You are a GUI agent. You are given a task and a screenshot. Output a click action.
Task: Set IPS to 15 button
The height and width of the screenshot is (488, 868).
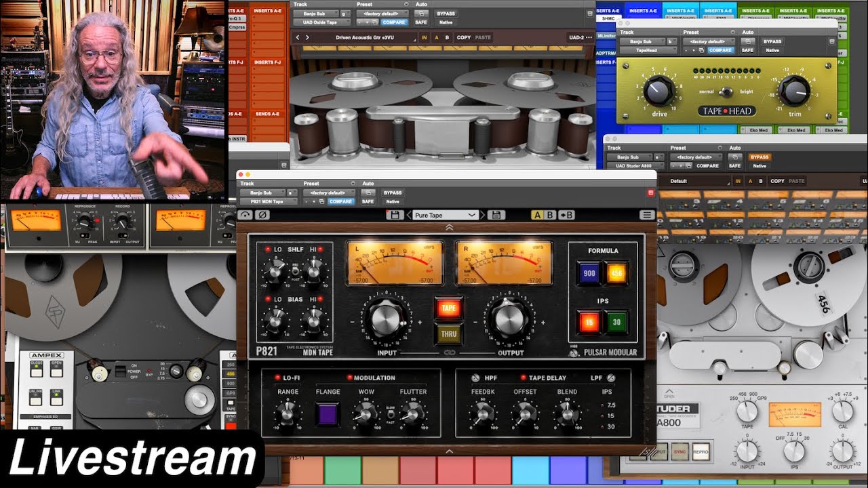(x=589, y=322)
